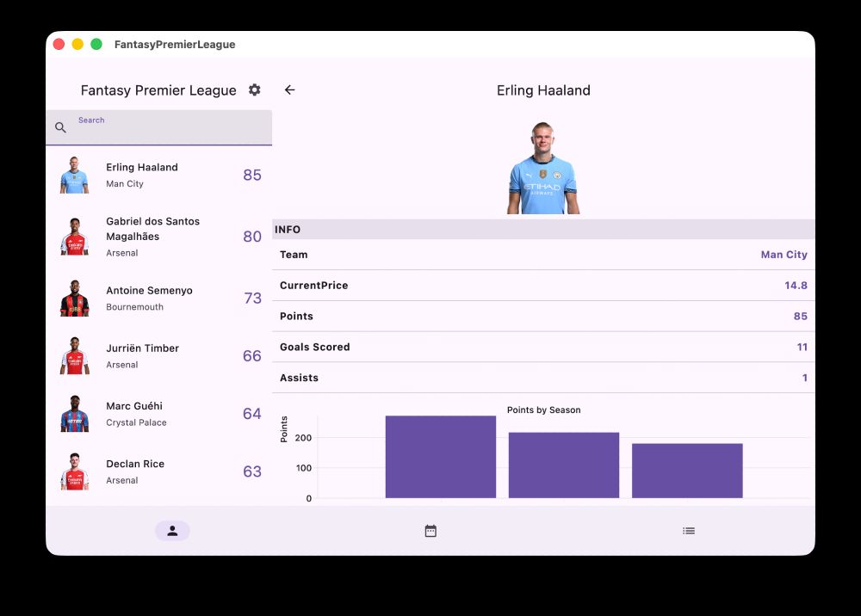861x616 pixels.
Task: Click the Man City value in Team row
Action: click(784, 255)
